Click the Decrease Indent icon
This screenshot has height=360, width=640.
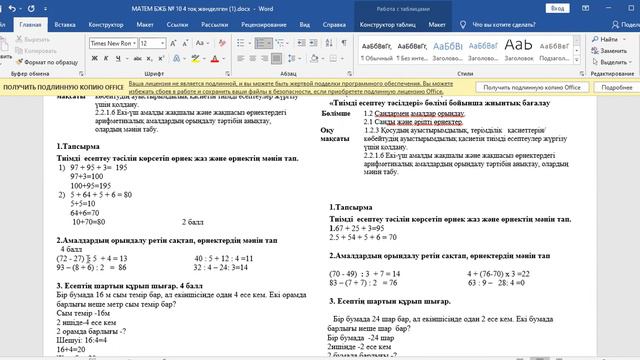point(301,43)
